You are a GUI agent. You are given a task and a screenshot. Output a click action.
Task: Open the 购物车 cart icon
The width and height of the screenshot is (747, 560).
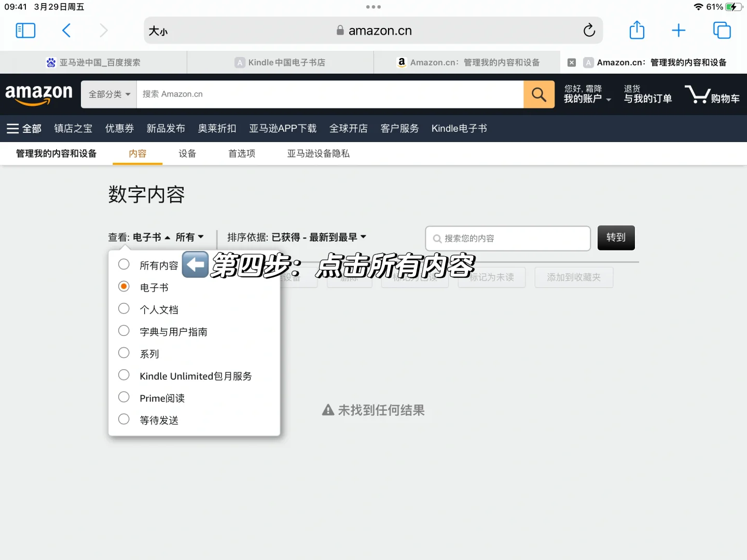[x=712, y=94]
